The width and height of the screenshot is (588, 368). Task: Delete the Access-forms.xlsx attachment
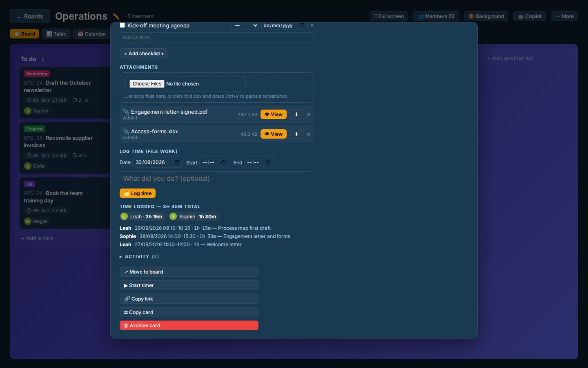(x=309, y=134)
